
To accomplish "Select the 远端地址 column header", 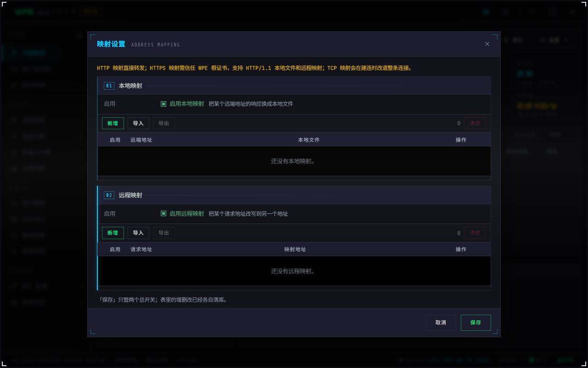I will [141, 140].
